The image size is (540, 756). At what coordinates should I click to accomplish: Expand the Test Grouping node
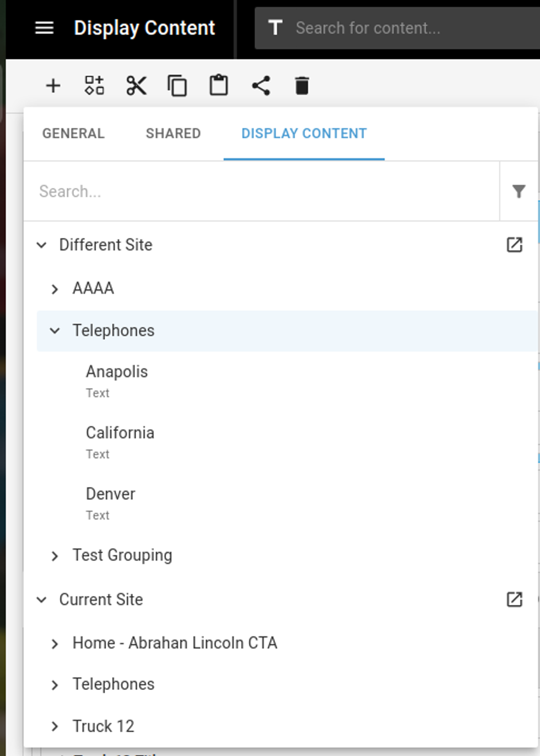tap(55, 556)
